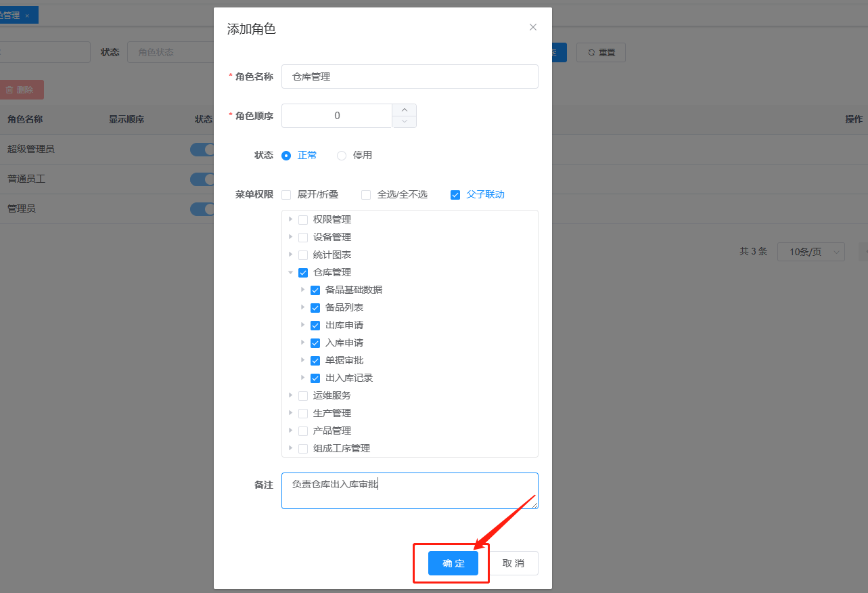Toggle the 管理员 status switch
The image size is (868, 593).
click(202, 209)
